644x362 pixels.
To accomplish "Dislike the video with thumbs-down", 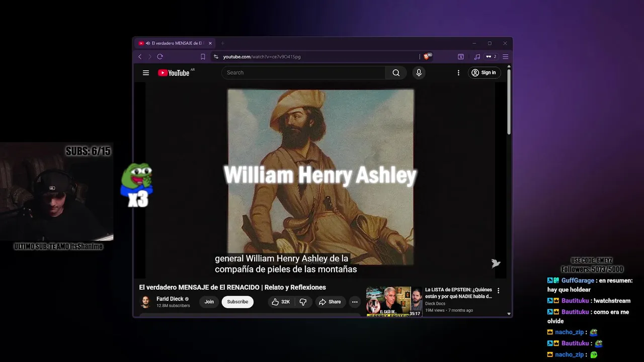I will click(303, 302).
